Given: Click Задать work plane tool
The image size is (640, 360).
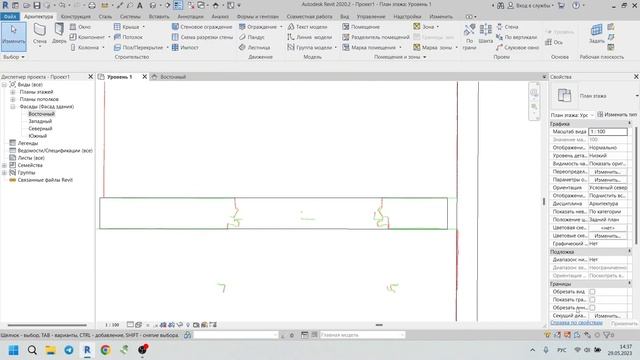Looking at the screenshot, I should pos(596,33).
